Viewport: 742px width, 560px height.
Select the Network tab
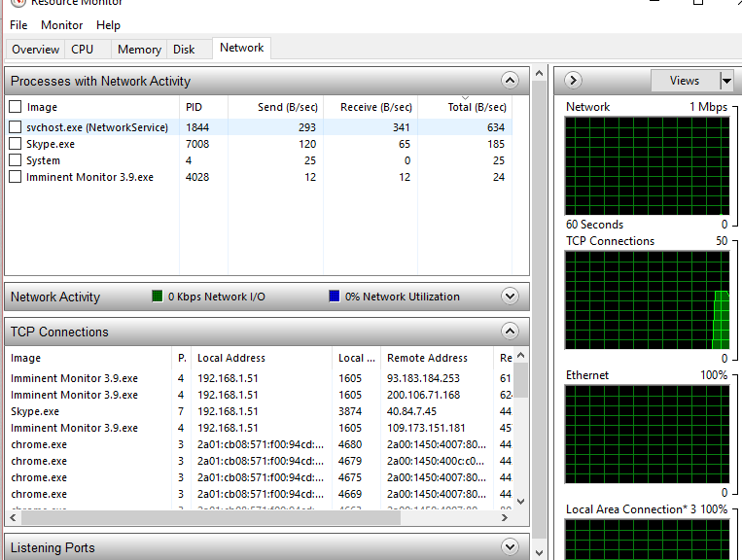pyautogui.click(x=242, y=48)
